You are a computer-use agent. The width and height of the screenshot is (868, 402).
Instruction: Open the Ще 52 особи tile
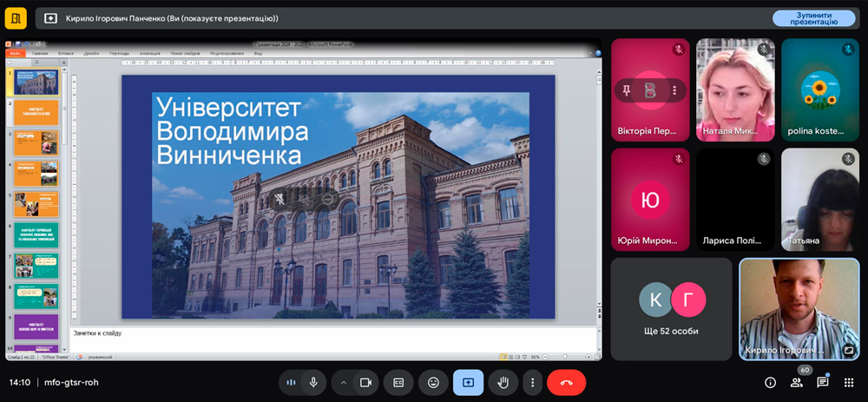pos(672,309)
